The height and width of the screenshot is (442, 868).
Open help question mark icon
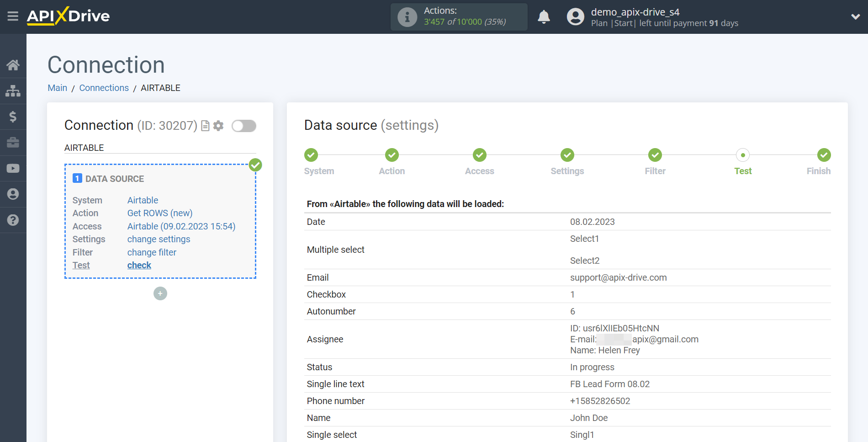tap(13, 220)
